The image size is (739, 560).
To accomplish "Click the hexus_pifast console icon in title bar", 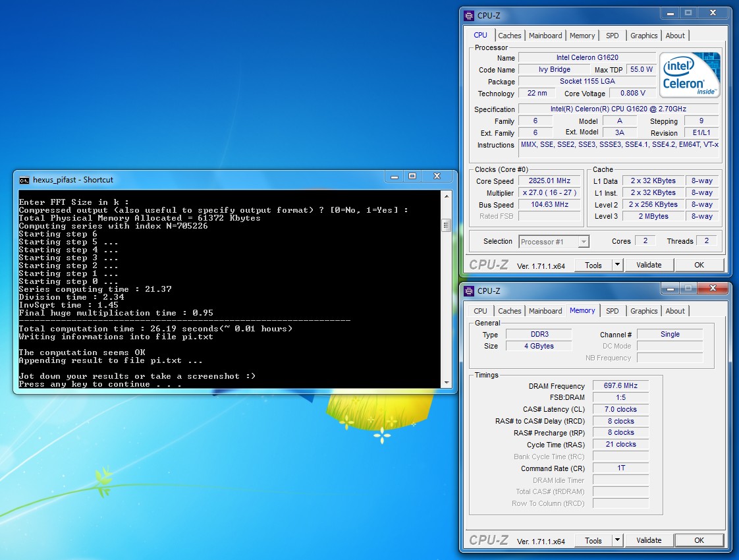I will pos(24,180).
